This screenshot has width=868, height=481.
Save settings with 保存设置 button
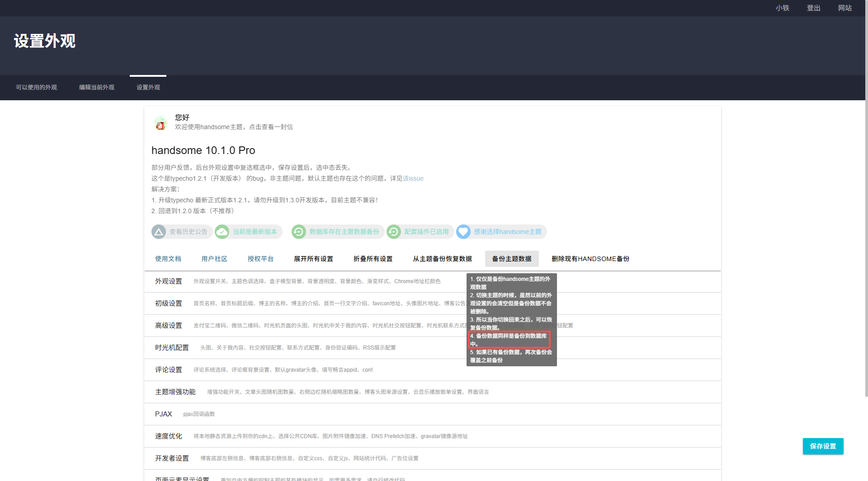point(823,447)
